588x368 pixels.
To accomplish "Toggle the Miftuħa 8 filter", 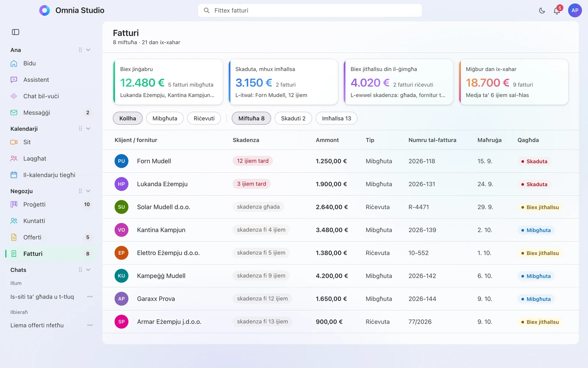I will (x=251, y=118).
